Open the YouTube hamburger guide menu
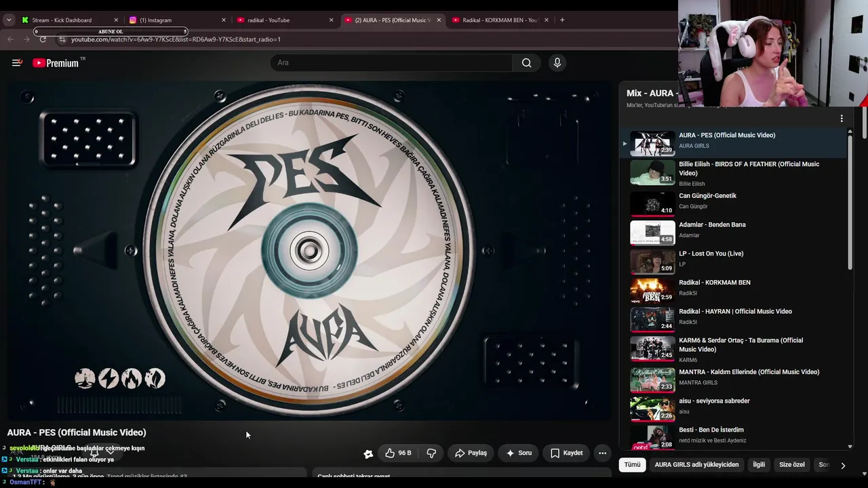This screenshot has height=488, width=868. (17, 63)
